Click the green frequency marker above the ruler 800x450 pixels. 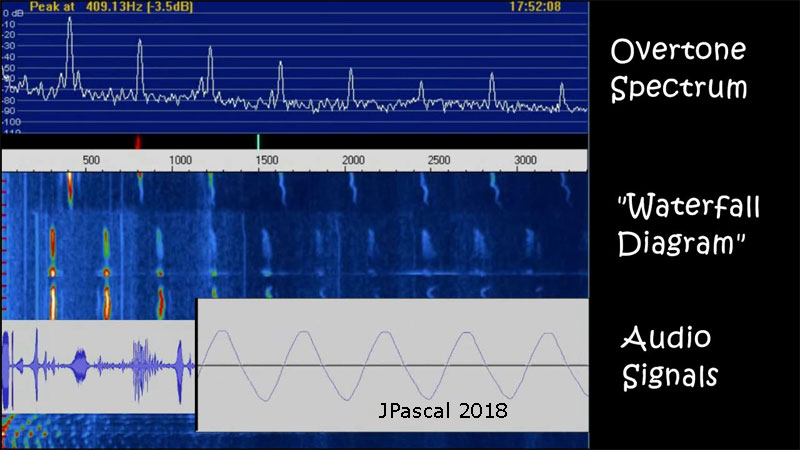(258, 141)
